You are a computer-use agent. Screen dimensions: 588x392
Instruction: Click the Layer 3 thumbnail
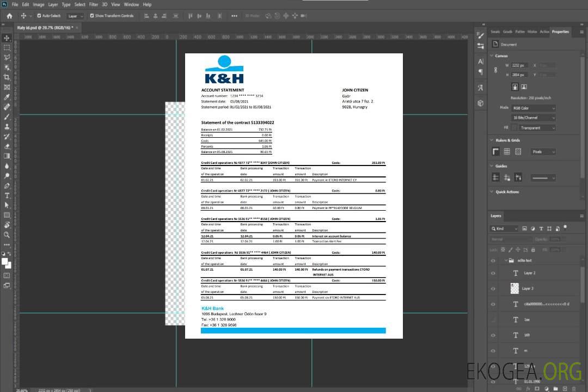(515, 289)
